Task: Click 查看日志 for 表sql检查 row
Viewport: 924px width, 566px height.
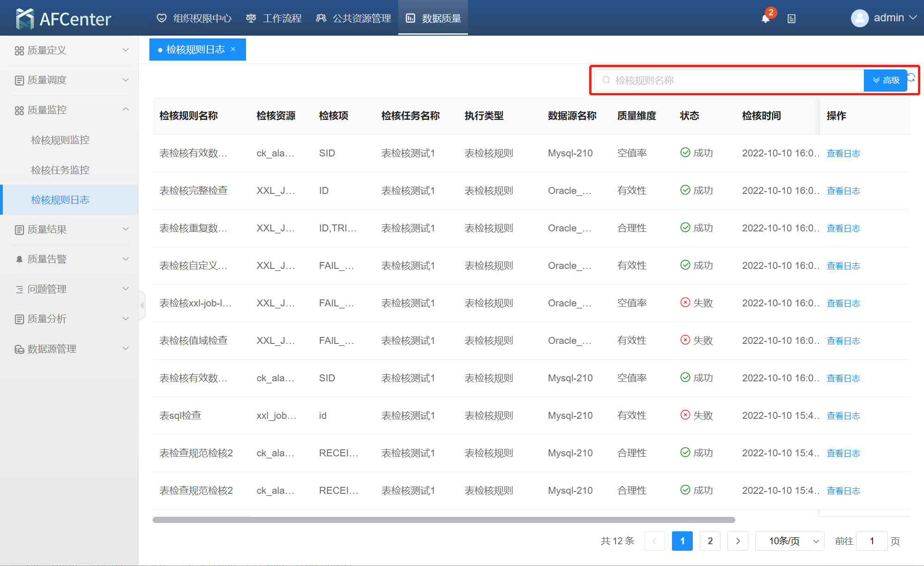Action: 843,416
